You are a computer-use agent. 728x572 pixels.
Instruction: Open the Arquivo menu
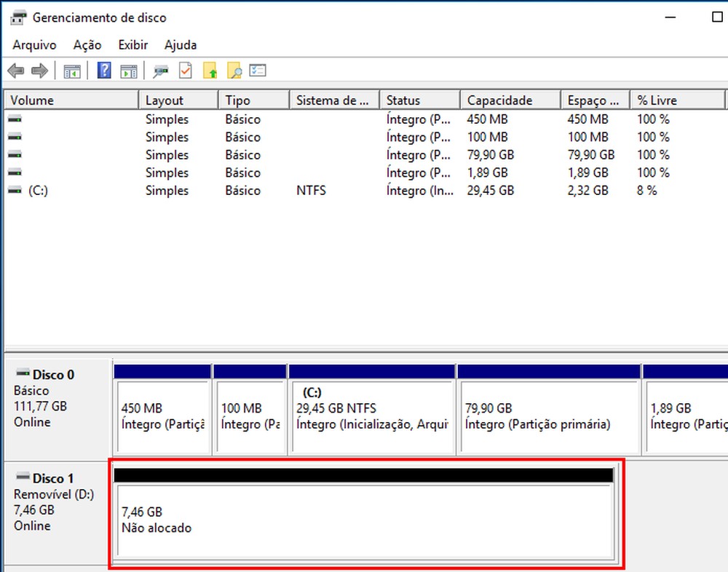coord(34,45)
